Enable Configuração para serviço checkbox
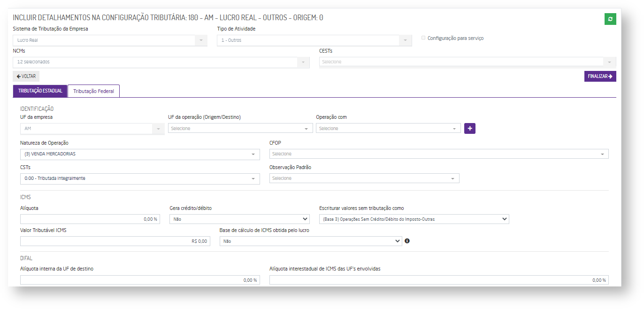The image size is (644, 309). tap(423, 38)
